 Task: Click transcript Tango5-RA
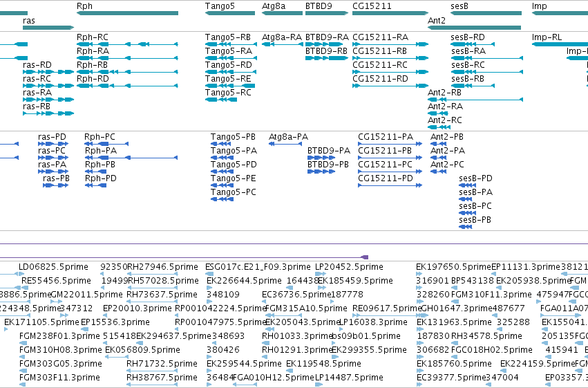coord(231,59)
